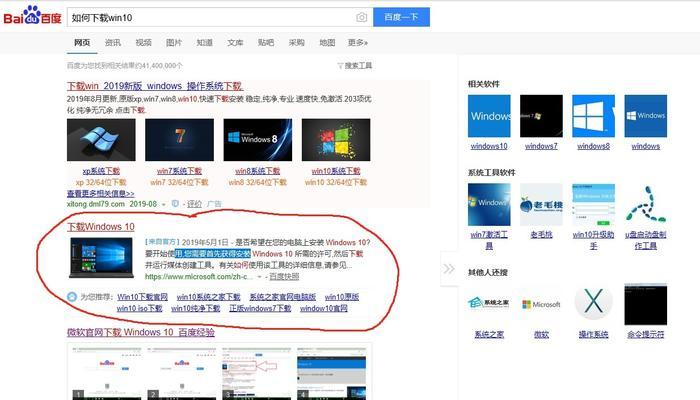Click the Windows 7 thumbnail image
Screen dimensions: 700x400
click(x=179, y=140)
